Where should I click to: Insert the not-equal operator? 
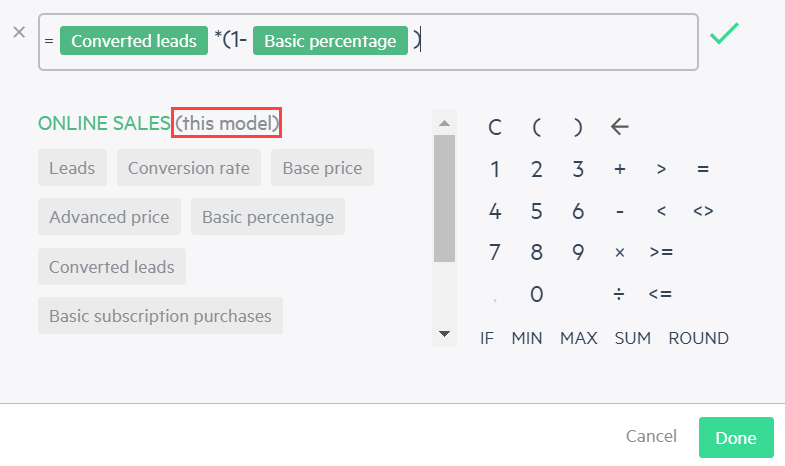point(703,211)
